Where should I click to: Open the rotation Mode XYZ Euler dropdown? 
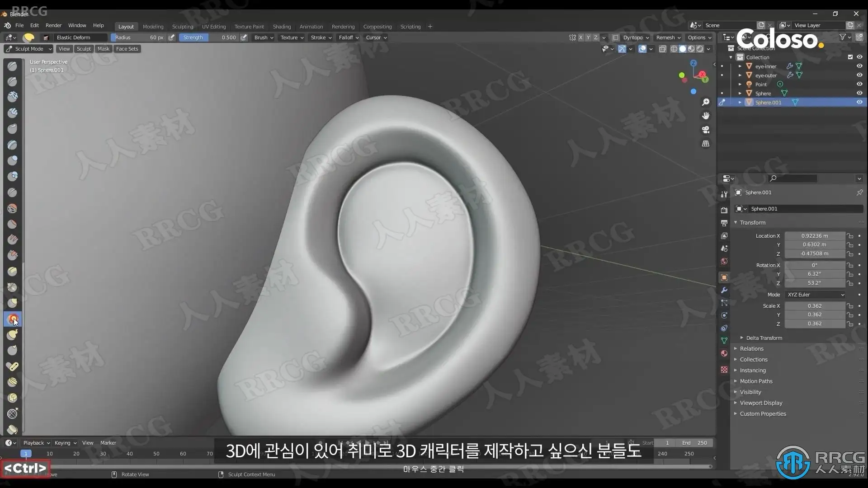point(815,295)
